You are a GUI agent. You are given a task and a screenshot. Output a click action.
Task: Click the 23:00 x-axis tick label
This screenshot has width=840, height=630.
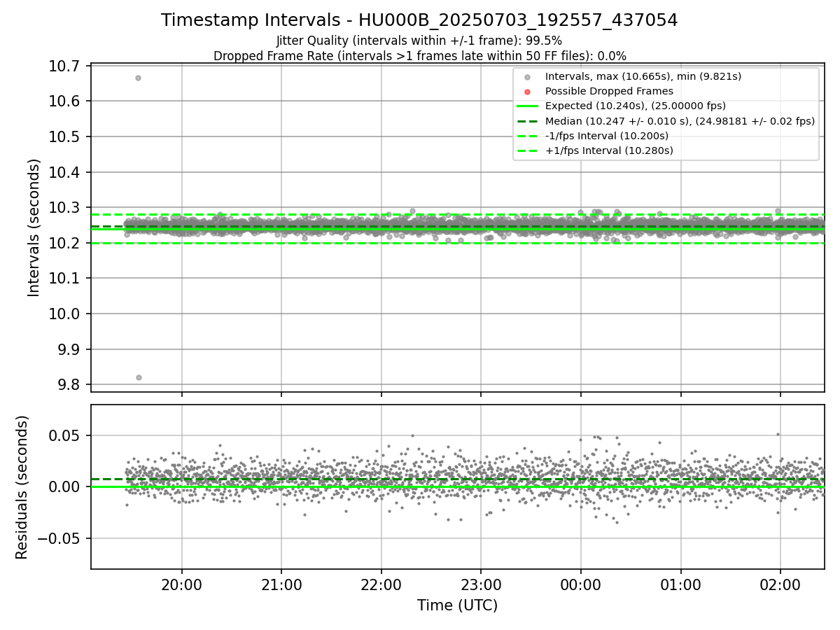click(481, 584)
